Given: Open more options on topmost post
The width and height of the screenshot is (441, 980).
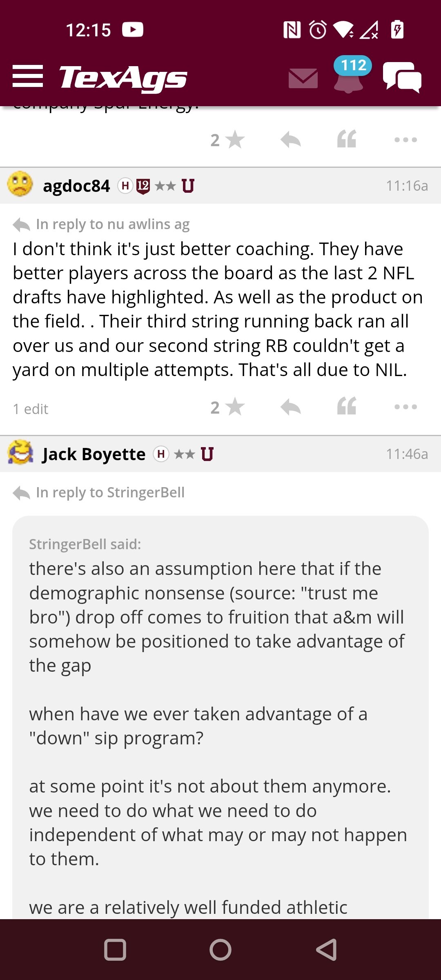Looking at the screenshot, I should (405, 140).
